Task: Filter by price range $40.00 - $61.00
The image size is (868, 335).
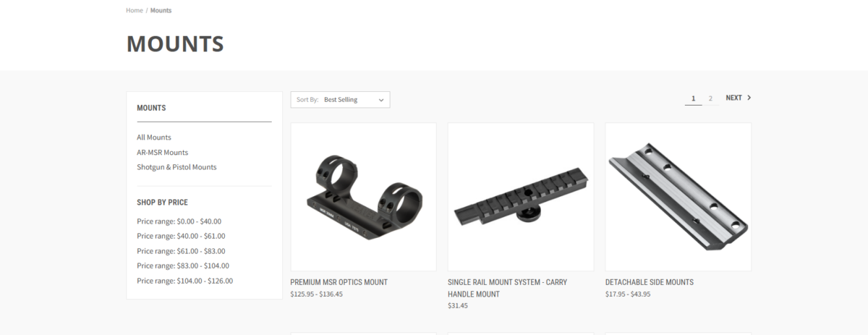Action: coord(181,236)
